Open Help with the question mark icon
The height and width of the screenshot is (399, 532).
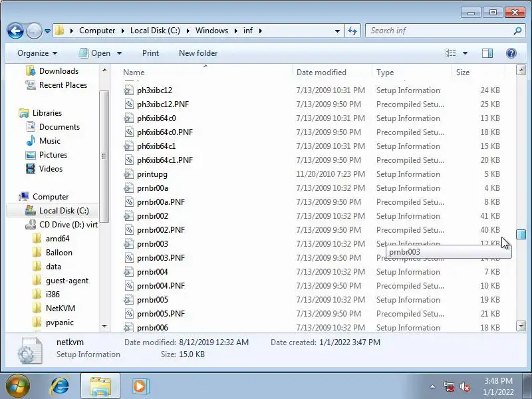tap(511, 53)
